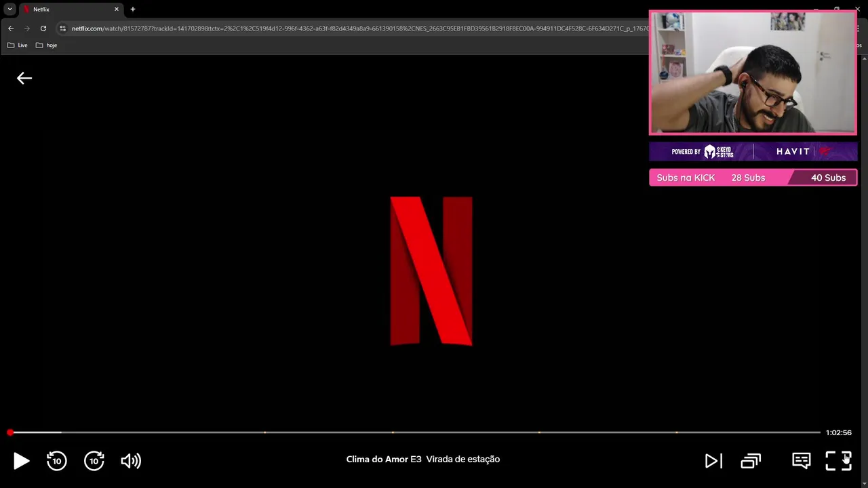This screenshot has width=868, height=488.
Task: Click the Powered by HAVIT banner
Action: click(753, 151)
